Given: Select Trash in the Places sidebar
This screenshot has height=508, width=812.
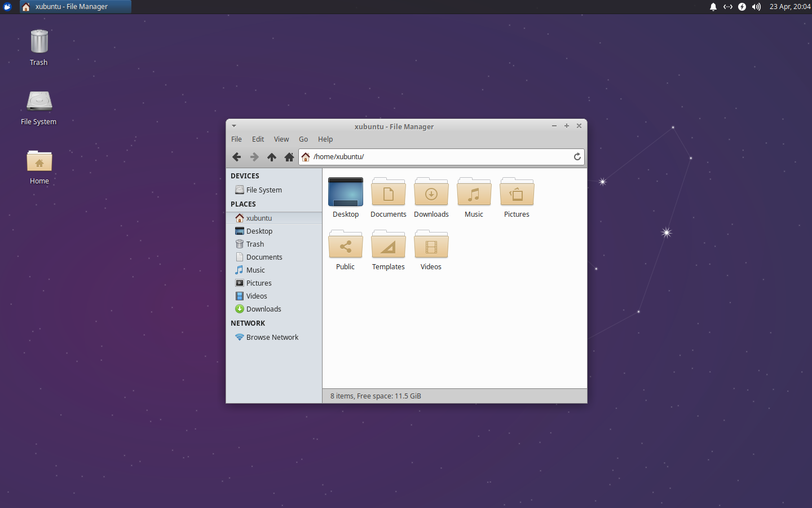Looking at the screenshot, I should click(x=254, y=244).
